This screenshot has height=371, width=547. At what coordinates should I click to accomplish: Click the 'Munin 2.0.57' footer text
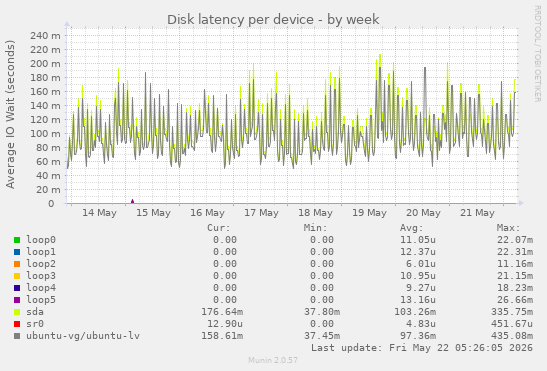(x=273, y=360)
